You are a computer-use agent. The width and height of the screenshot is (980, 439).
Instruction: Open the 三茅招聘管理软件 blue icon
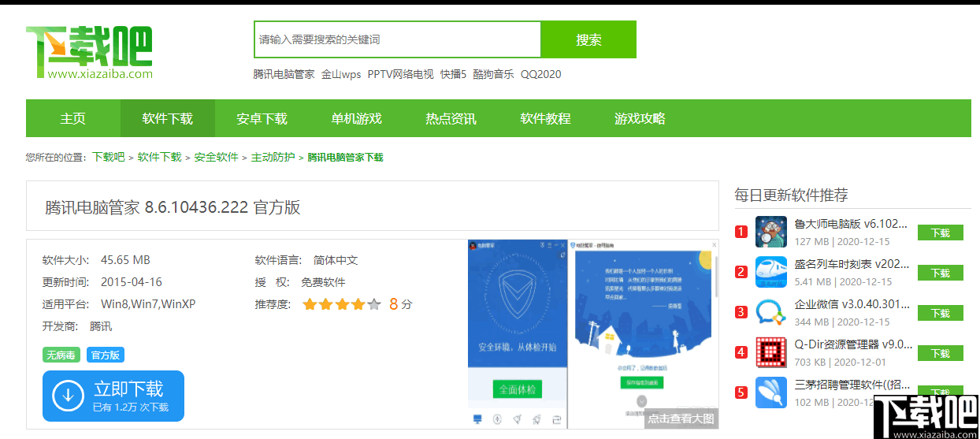771,392
